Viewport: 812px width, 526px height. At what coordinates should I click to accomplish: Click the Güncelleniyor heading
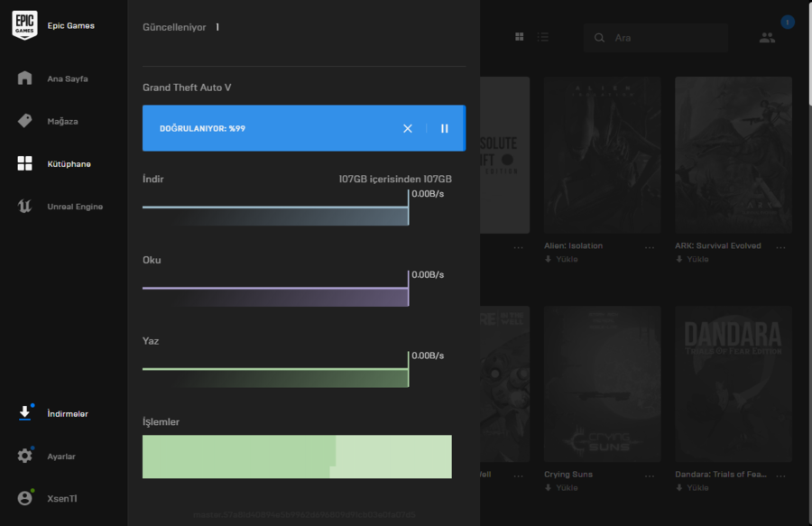[174, 27]
